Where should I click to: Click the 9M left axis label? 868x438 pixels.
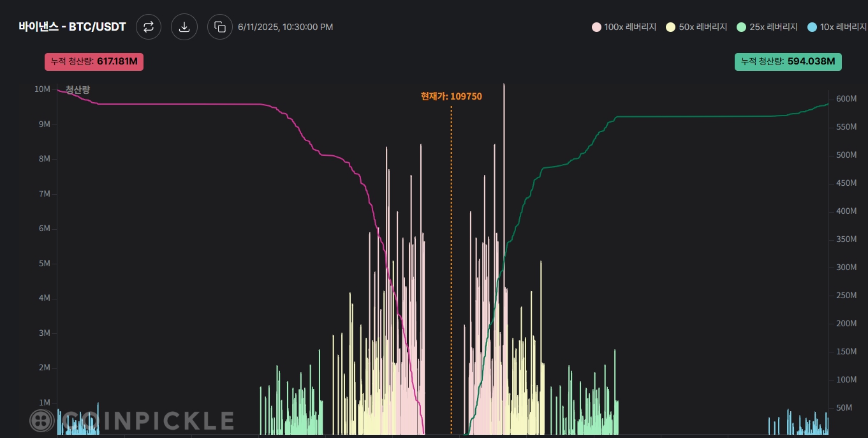click(x=45, y=125)
